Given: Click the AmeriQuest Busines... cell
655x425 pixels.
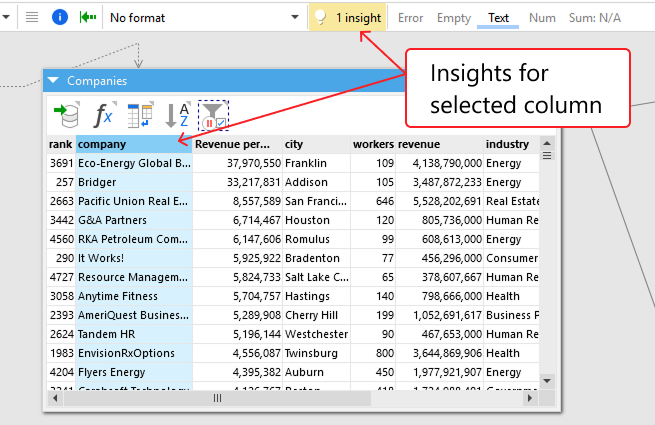Looking at the screenshot, I should pyautogui.click(x=134, y=315).
